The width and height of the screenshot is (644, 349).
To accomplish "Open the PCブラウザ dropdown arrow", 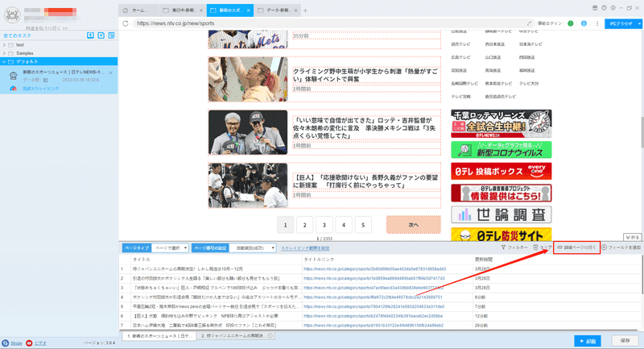I will pyautogui.click(x=639, y=24).
